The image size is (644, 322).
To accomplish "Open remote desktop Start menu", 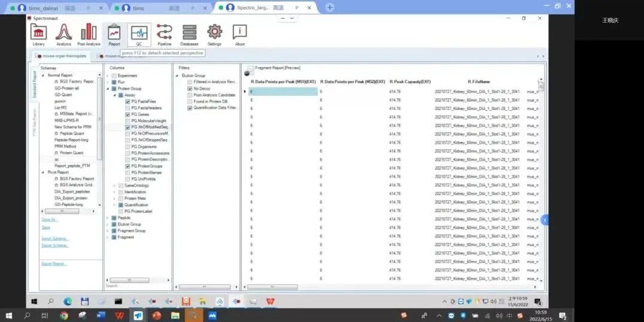I will pyautogui.click(x=34, y=302).
